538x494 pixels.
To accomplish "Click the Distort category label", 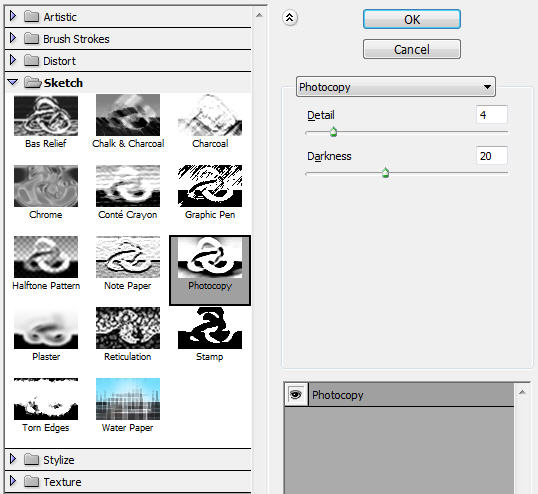I will [59, 61].
